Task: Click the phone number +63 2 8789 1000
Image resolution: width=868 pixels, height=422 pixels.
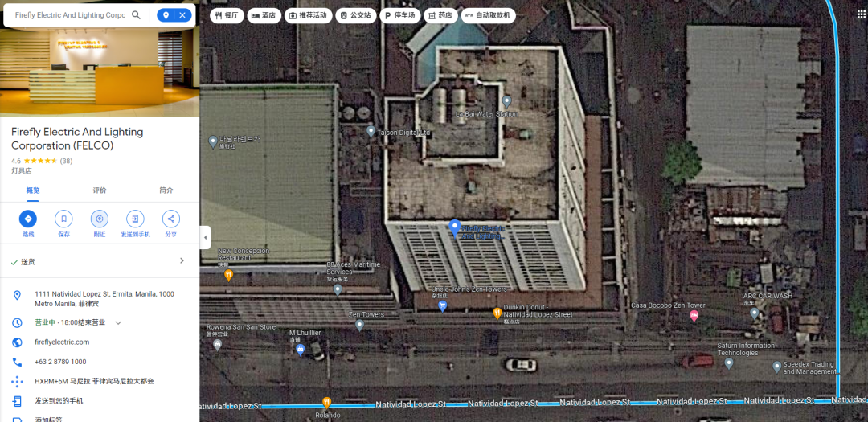Action: [60, 362]
